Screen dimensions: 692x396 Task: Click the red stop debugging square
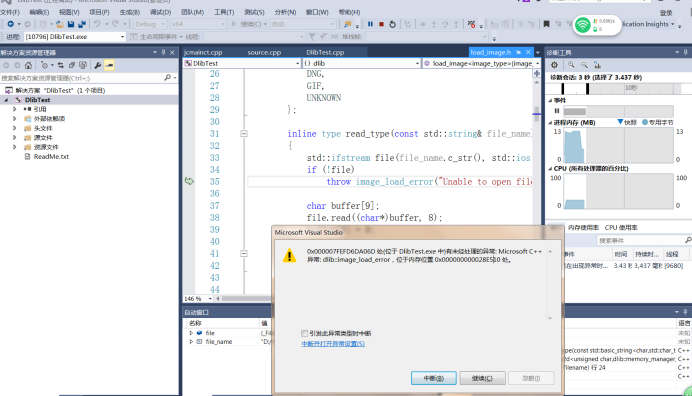point(381,24)
